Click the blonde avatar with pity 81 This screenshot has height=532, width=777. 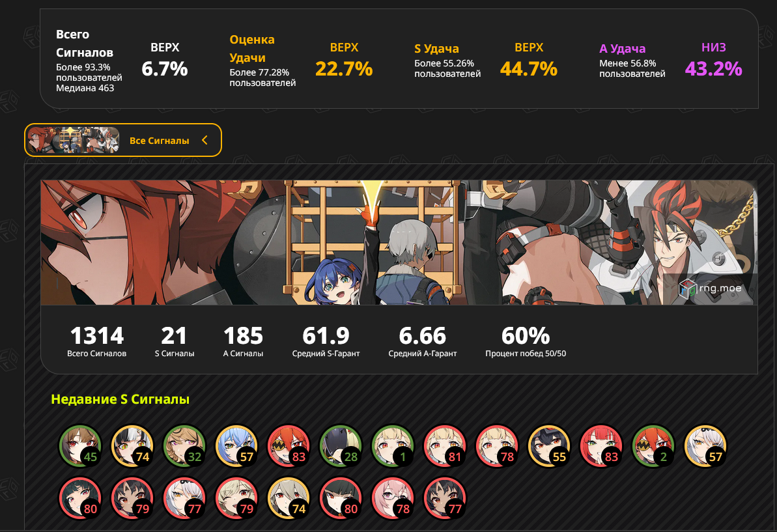(444, 446)
